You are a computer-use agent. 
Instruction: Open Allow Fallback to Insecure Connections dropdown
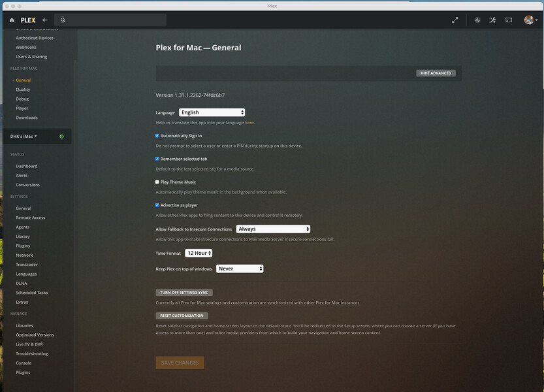(x=273, y=229)
